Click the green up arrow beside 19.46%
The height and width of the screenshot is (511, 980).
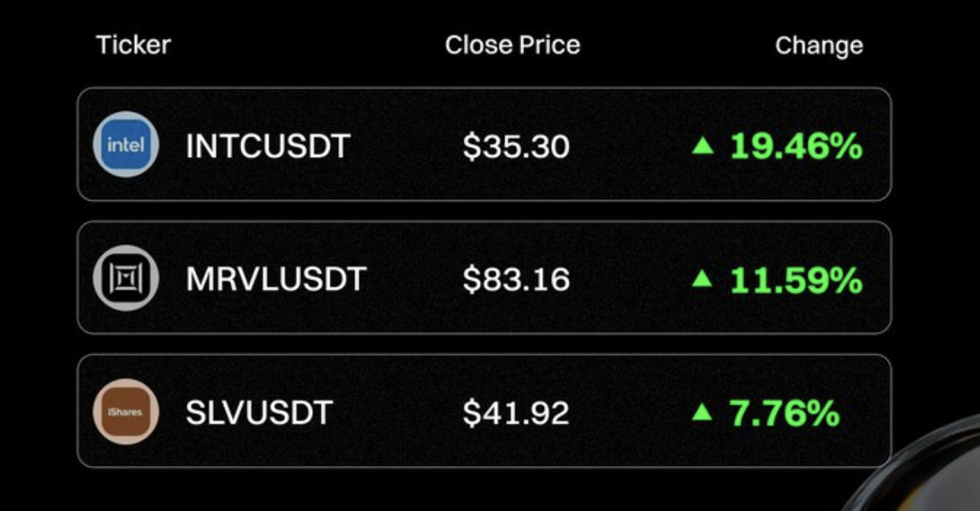pos(702,145)
